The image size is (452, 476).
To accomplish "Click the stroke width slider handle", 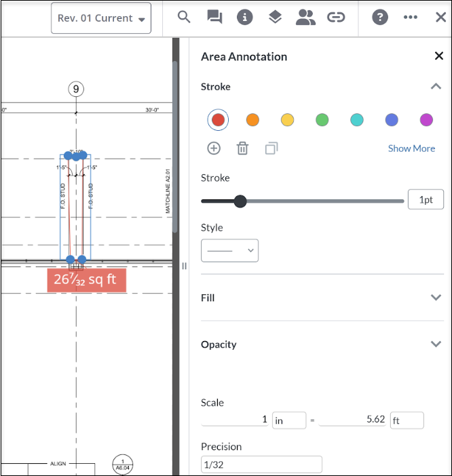I will click(x=240, y=201).
